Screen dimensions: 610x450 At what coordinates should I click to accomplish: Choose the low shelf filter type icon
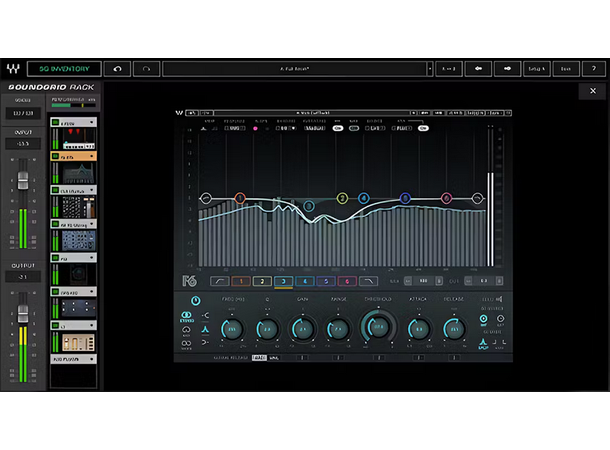coord(205,315)
